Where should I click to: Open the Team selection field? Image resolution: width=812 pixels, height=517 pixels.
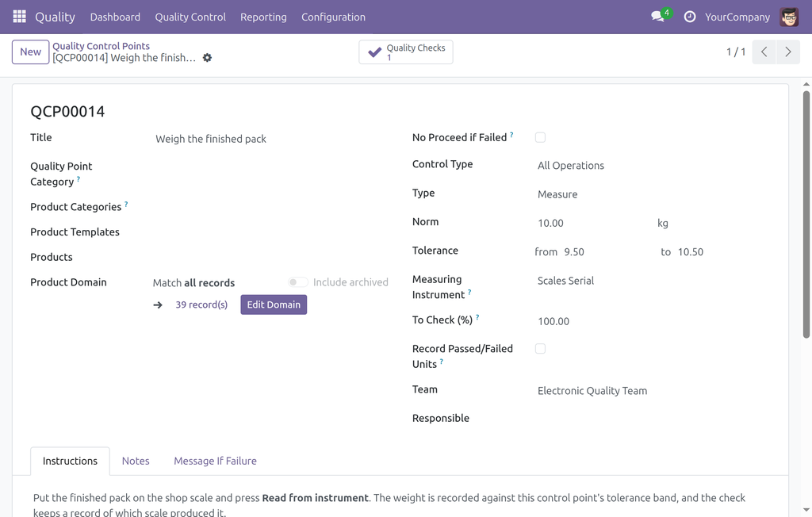pos(653,391)
